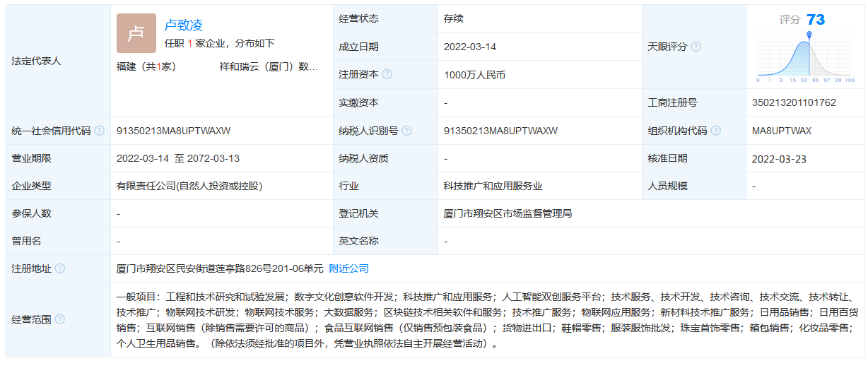Click the location pin marker on score chart
This screenshot has width=868, height=385.
(x=809, y=35)
